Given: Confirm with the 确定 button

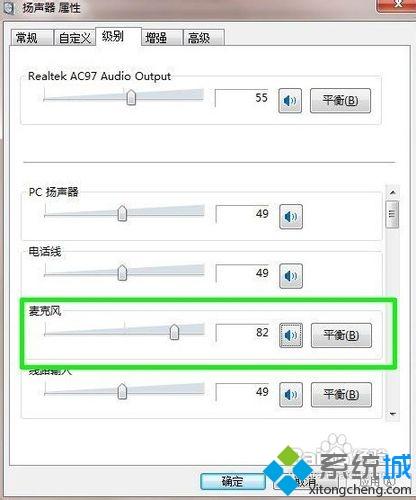Looking at the screenshot, I should [233, 481].
